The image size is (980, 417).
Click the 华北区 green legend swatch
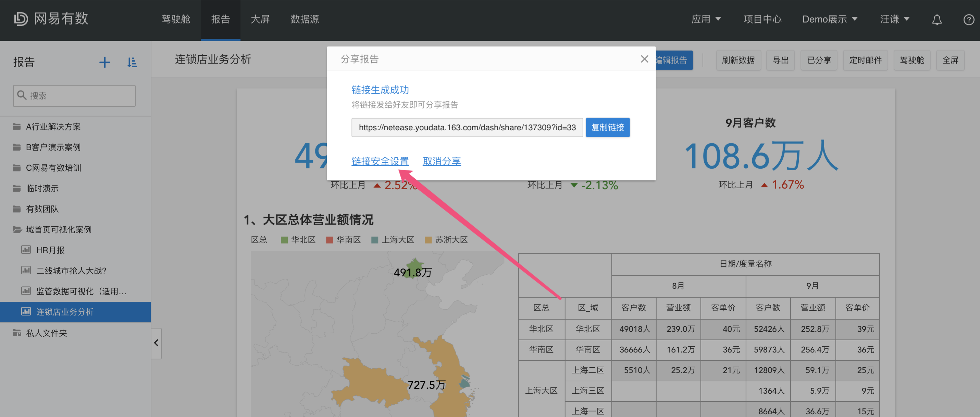click(284, 240)
